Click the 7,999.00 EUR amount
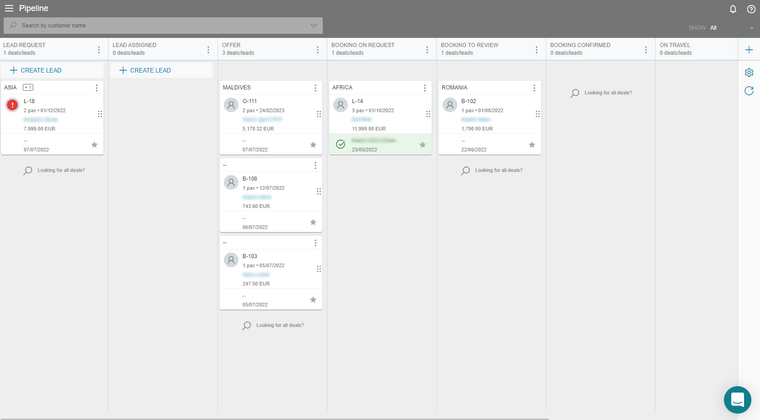 pyautogui.click(x=40, y=129)
